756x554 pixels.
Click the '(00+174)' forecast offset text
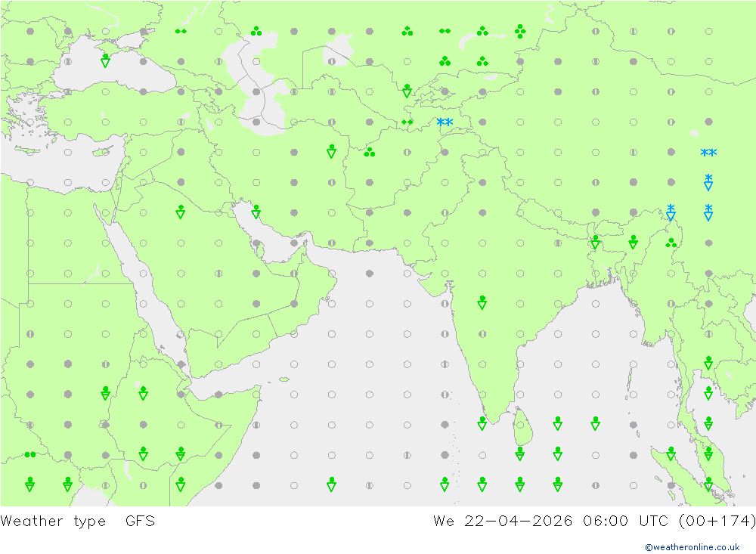717,522
